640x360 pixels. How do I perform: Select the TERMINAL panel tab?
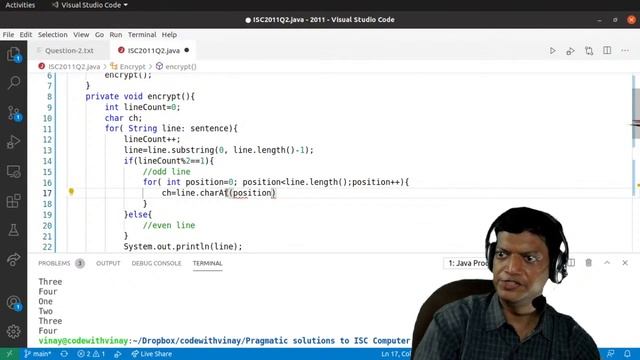[x=207, y=263]
